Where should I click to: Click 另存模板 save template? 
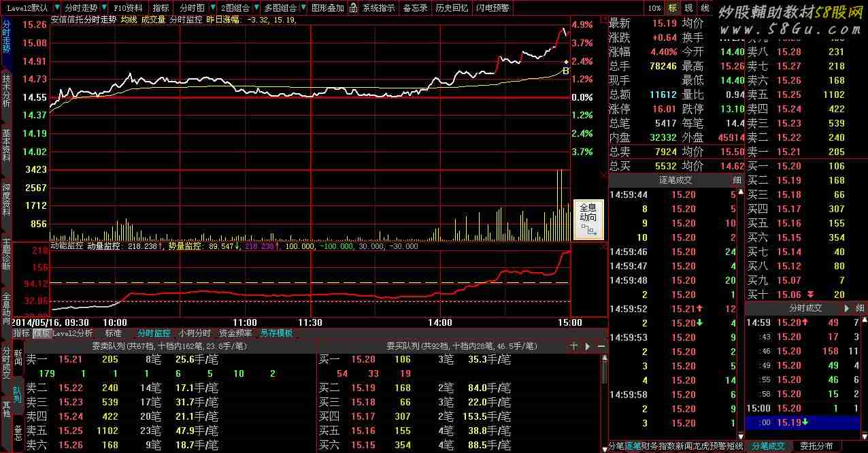276,333
